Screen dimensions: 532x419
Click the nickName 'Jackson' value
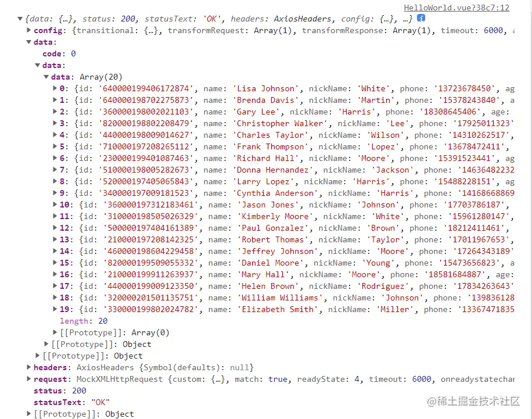[393, 170]
